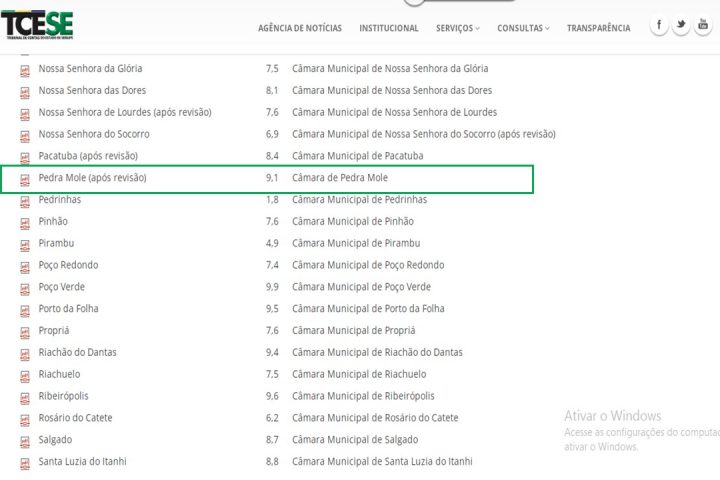Open PDF icon for Nossa Senhora da Glória
720x480 pixels.
[25, 69]
